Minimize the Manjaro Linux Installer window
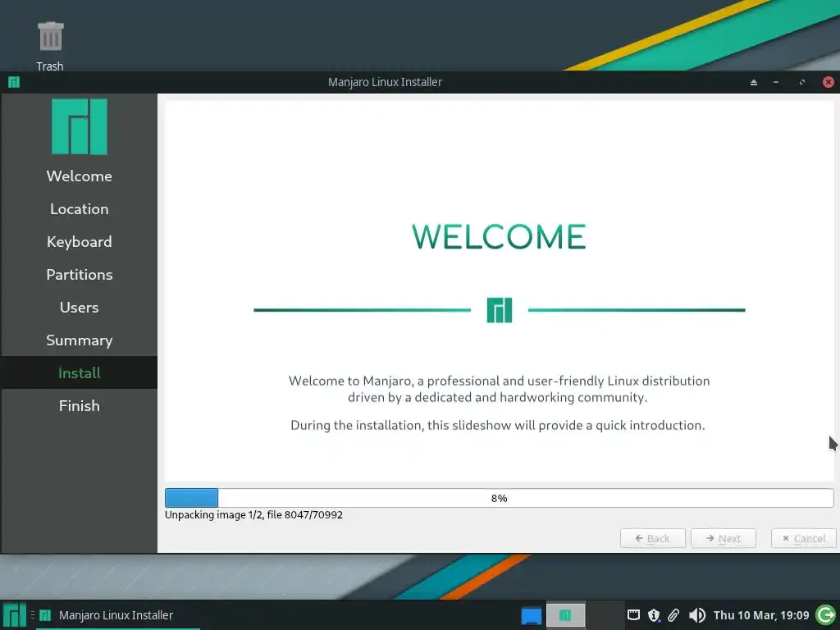This screenshot has width=840, height=630. [x=776, y=82]
